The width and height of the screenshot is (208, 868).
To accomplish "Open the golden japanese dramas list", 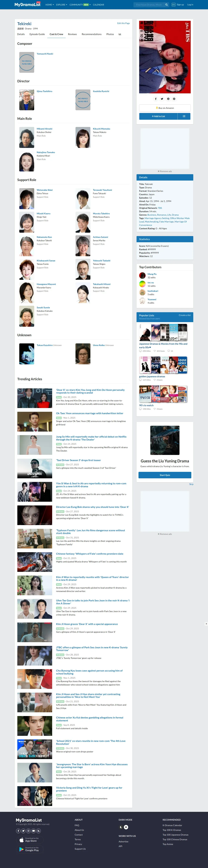I will pyautogui.click(x=152, y=376).
